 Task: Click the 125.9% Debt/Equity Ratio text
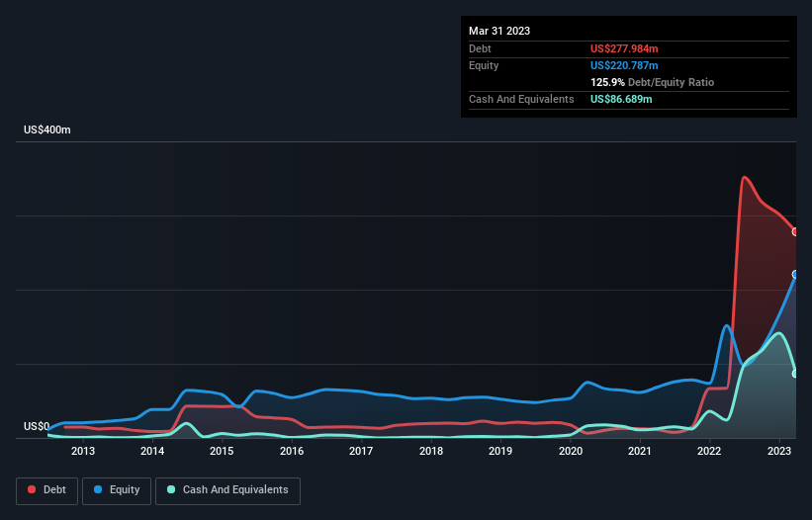click(x=652, y=82)
